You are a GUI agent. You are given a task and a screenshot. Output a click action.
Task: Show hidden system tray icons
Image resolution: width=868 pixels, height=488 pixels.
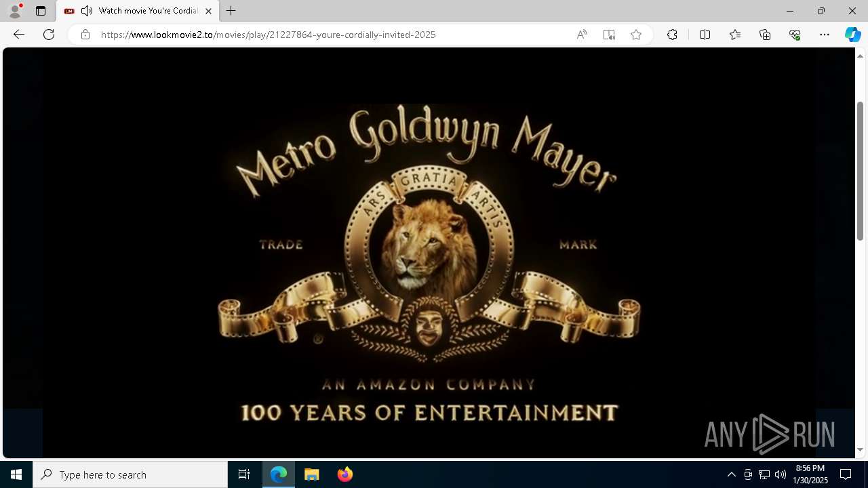point(731,474)
